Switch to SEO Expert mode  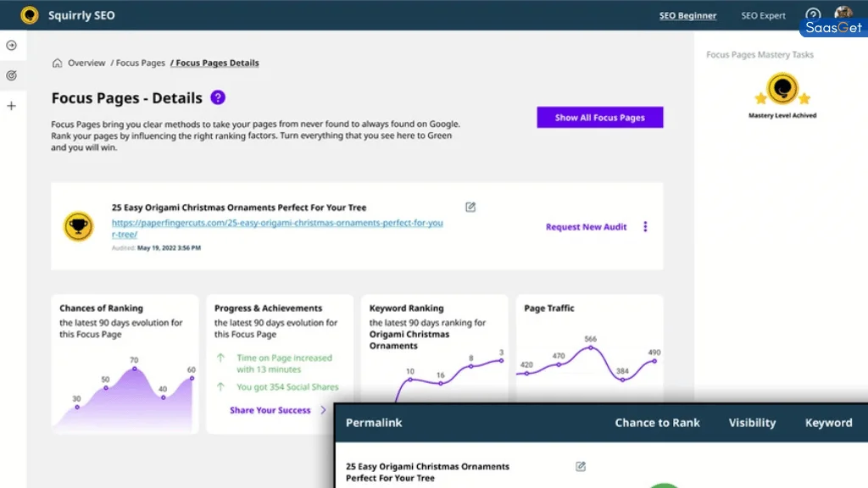[764, 15]
